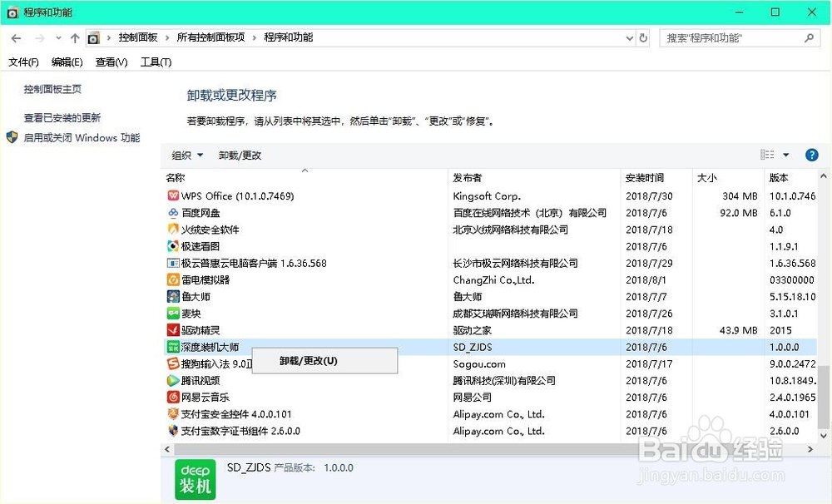Open the Help question mark icon
The height and width of the screenshot is (504, 832).
[x=810, y=155]
